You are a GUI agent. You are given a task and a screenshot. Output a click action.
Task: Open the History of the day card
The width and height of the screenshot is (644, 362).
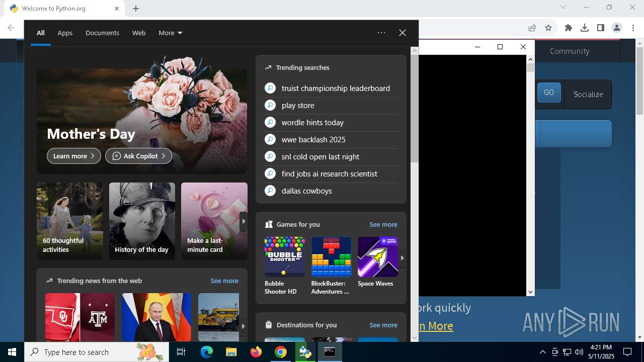coord(142,221)
